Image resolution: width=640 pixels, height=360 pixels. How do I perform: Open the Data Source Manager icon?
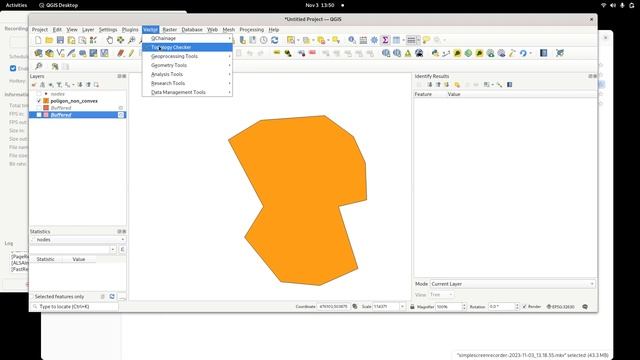click(x=38, y=53)
